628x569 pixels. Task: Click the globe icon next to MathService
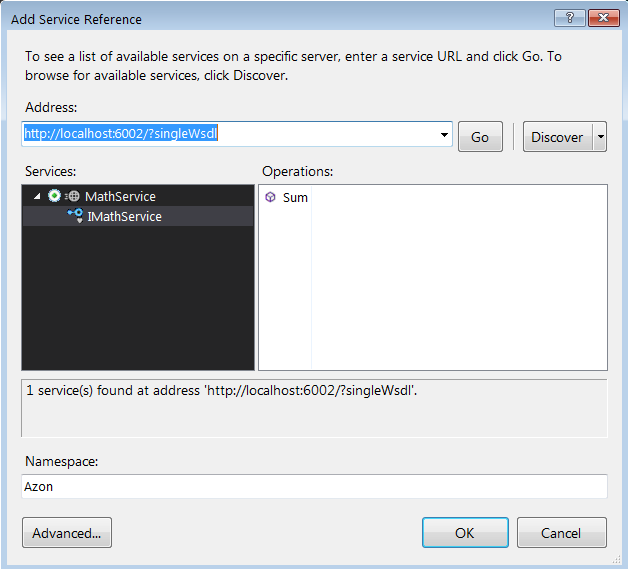pyautogui.click(x=73, y=196)
